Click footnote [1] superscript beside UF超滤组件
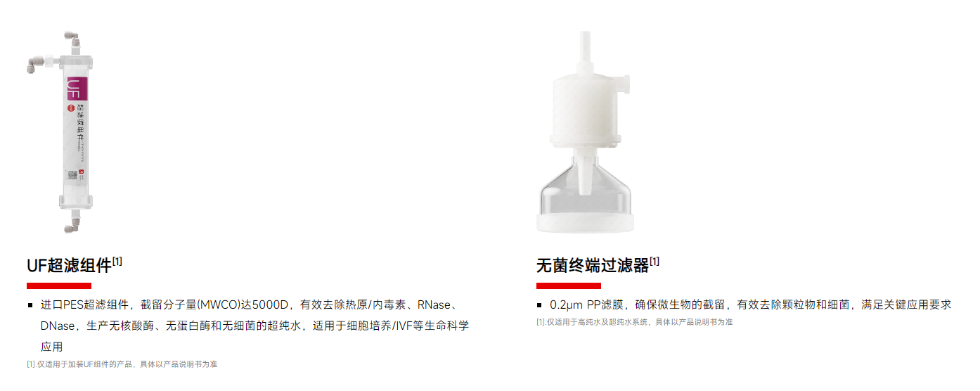This screenshot has width=980, height=391. click(117, 262)
